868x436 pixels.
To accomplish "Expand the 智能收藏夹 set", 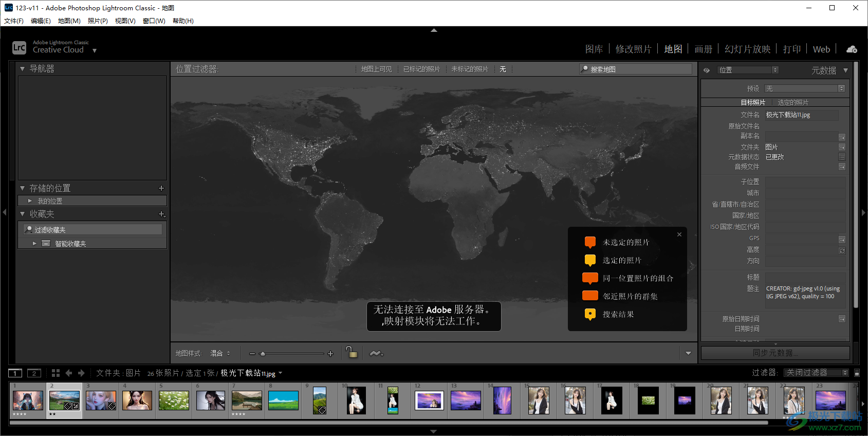I will click(x=34, y=243).
